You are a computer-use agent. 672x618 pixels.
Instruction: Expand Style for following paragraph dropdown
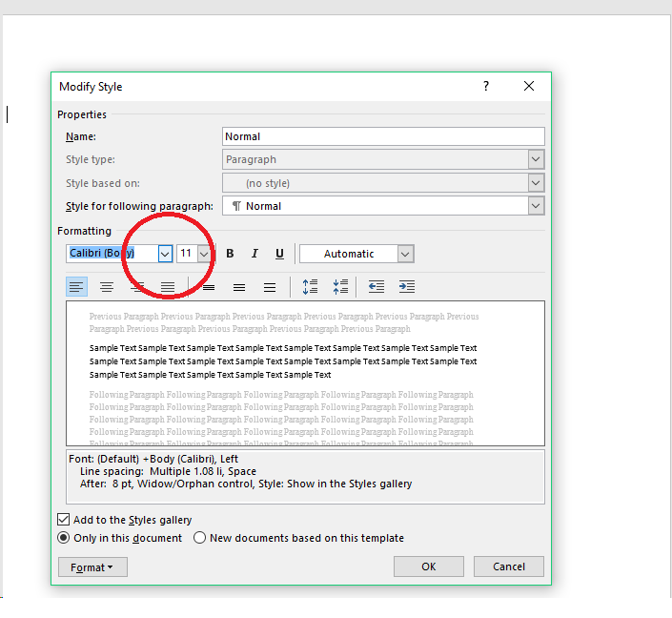[x=536, y=206]
